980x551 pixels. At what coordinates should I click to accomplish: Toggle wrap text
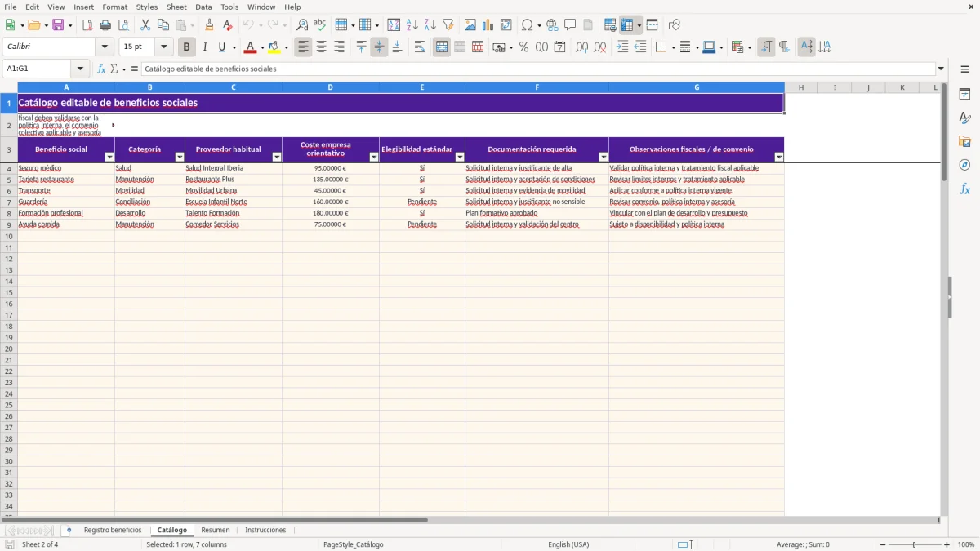(x=420, y=47)
